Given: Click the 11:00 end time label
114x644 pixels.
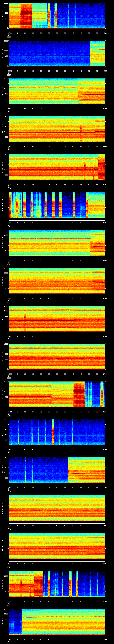Looking at the screenshot, I should 105,147.
